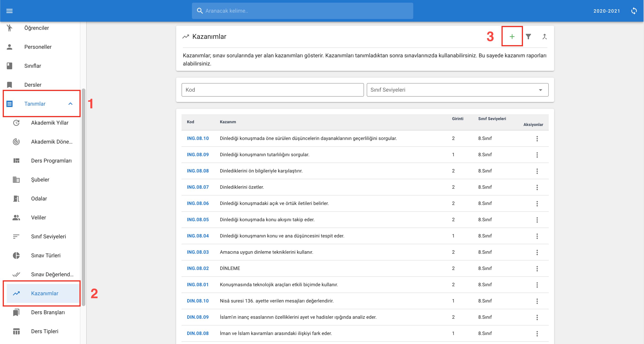The height and width of the screenshot is (344, 644).
Task: Click the Personeller person icon
Action: click(9, 47)
